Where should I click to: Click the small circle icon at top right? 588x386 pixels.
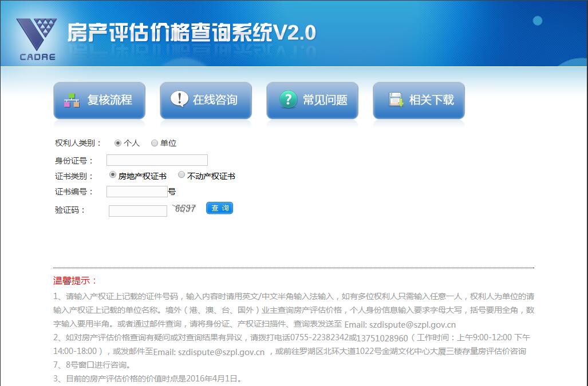(x=537, y=20)
